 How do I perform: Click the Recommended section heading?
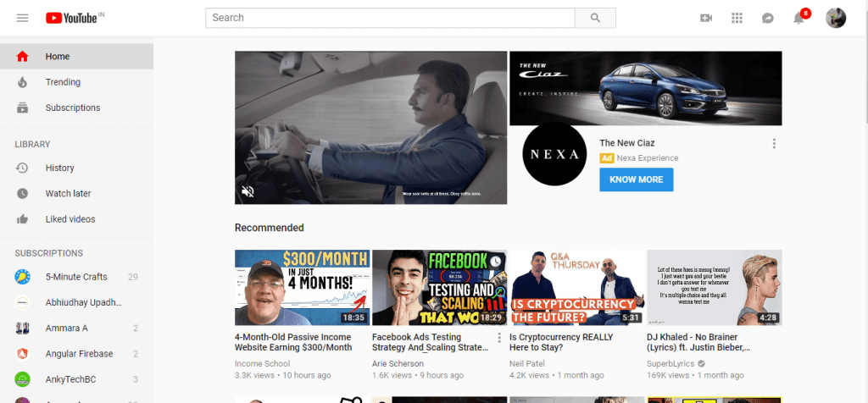[269, 228]
